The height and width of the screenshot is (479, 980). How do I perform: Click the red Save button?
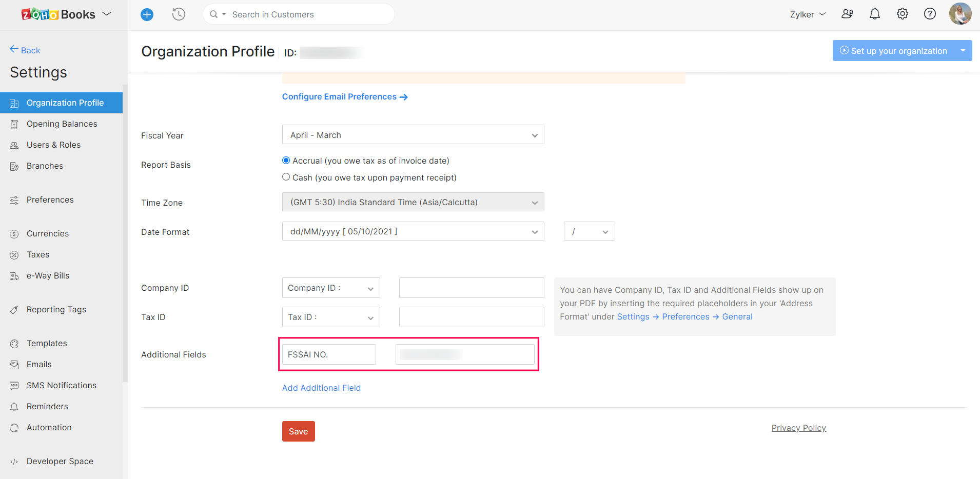(298, 431)
